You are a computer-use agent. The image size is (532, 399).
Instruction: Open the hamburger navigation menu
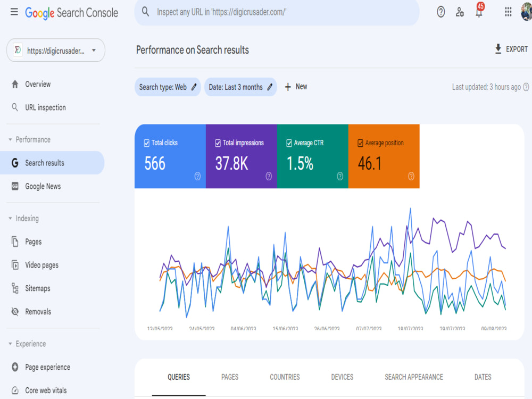click(14, 12)
